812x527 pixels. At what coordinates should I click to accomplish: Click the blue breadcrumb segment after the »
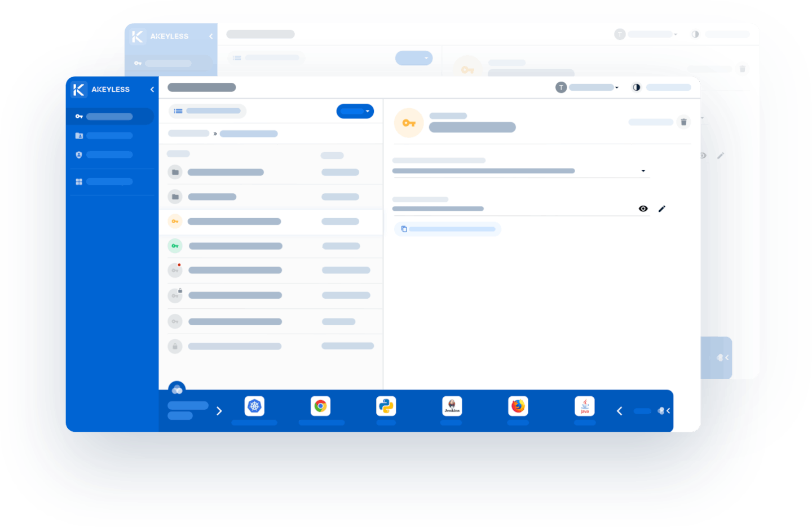coord(249,134)
